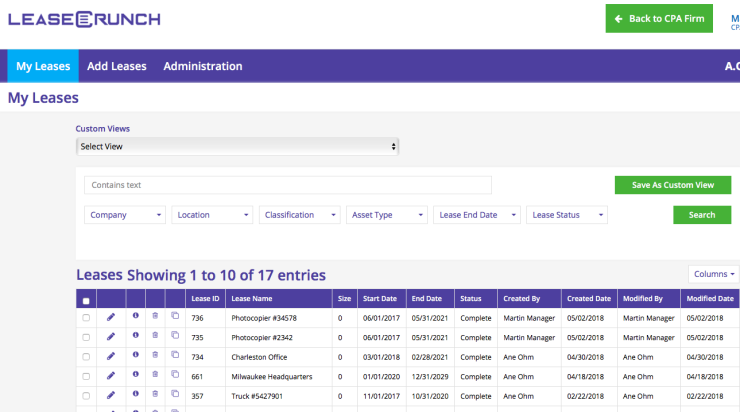Go to the Administration tab

(x=203, y=66)
